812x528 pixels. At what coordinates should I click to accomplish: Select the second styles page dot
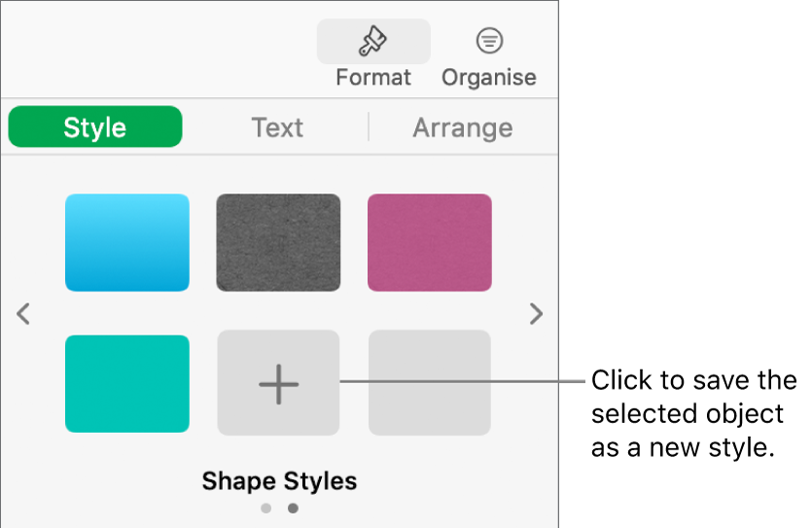coord(293,508)
